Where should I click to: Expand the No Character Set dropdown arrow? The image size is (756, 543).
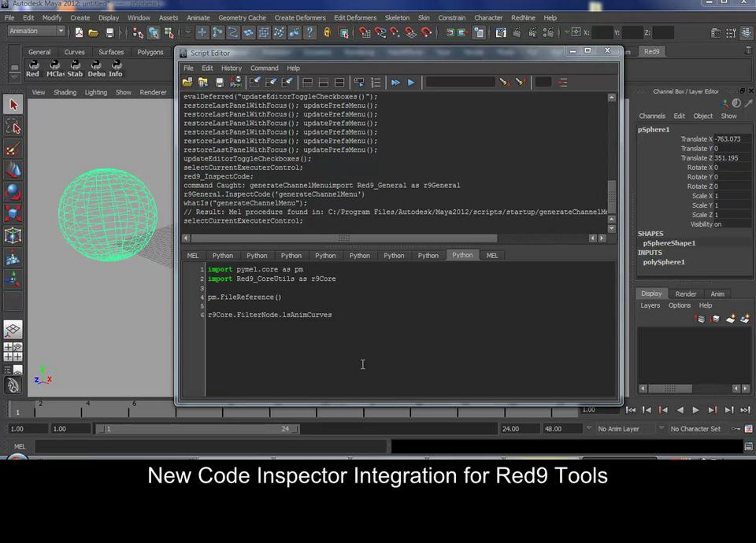661,428
